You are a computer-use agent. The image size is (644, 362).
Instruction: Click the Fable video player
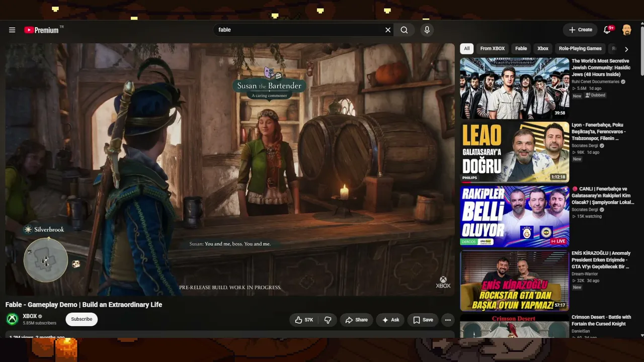point(230,169)
